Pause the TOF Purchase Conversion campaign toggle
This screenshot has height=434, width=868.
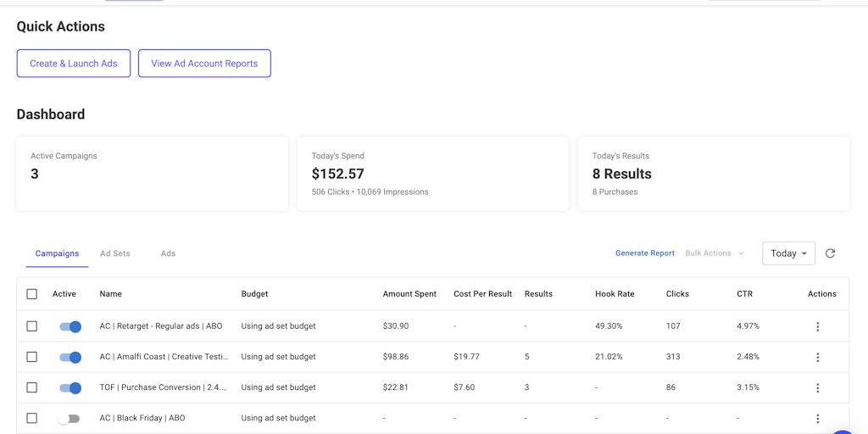tap(70, 387)
